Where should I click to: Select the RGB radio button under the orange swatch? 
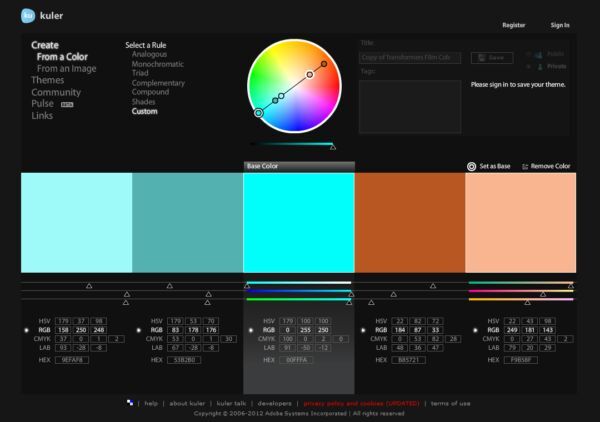click(x=363, y=328)
